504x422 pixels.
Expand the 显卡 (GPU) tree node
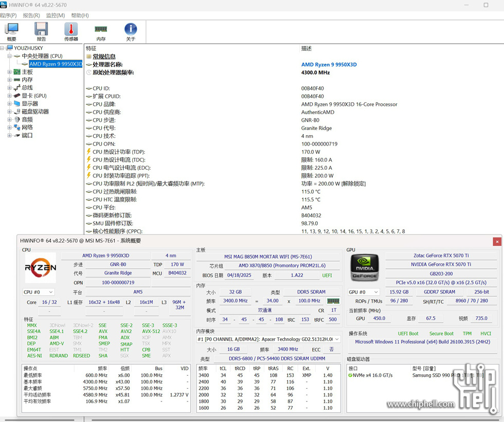9,96
